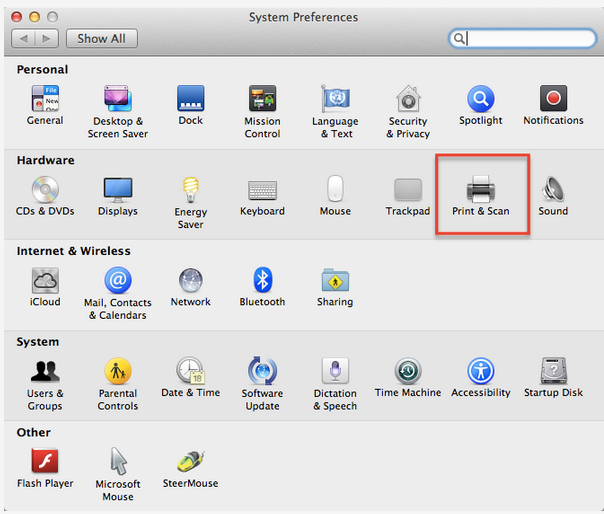Open Desktop & Screen Saver settings
The width and height of the screenshot is (604, 514).
click(x=118, y=100)
